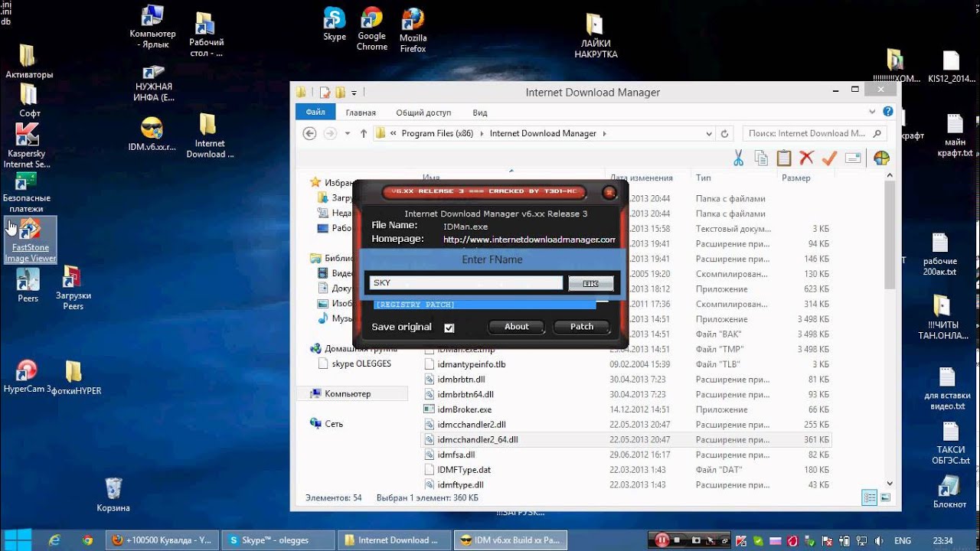980x551 pixels.
Task: Open the Общий доступ ribbon tab
Action: click(x=423, y=112)
